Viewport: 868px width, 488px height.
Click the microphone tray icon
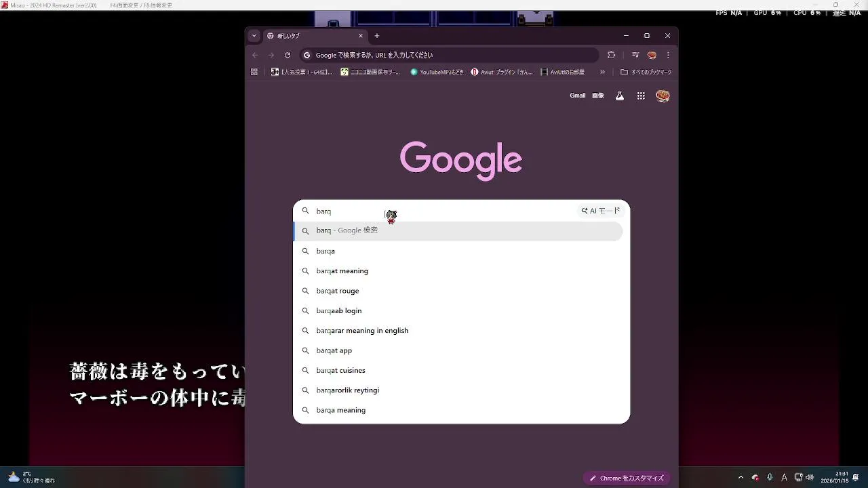click(770, 477)
